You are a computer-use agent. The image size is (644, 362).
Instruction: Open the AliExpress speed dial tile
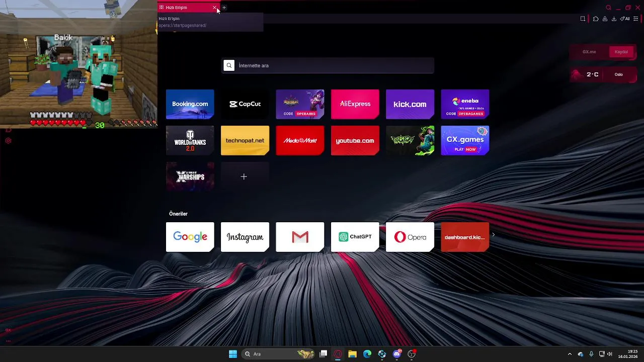pos(355,104)
